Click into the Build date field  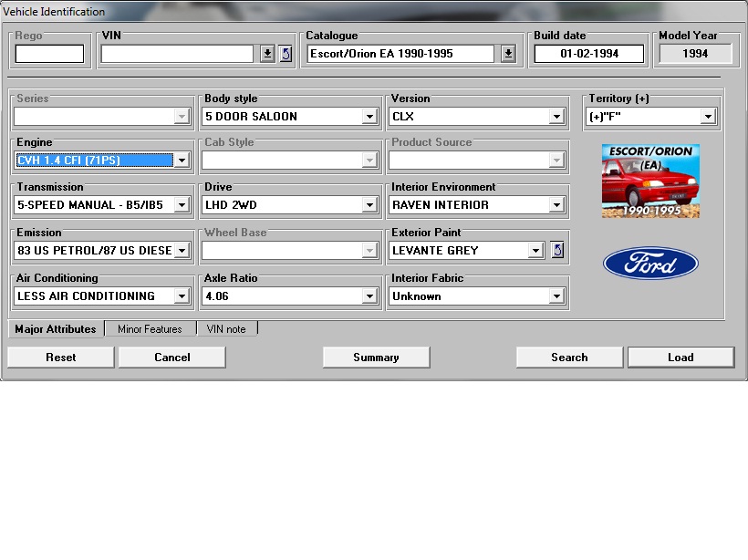tap(589, 54)
